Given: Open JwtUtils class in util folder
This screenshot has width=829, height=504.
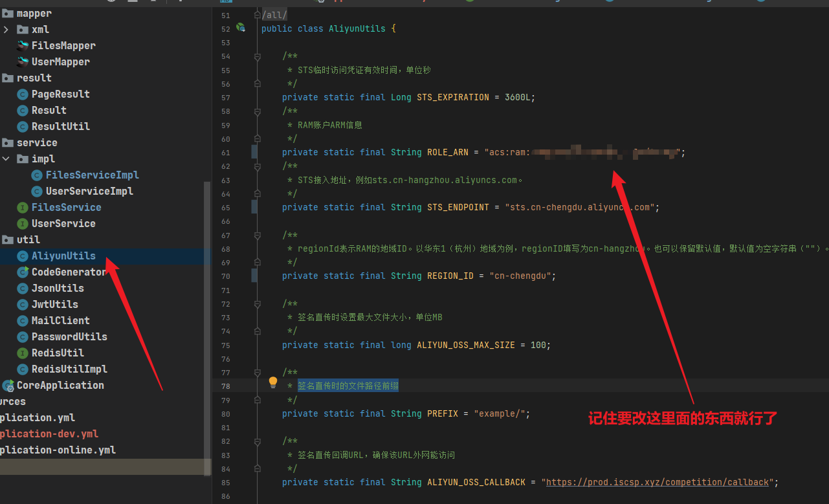Looking at the screenshot, I should point(54,304).
